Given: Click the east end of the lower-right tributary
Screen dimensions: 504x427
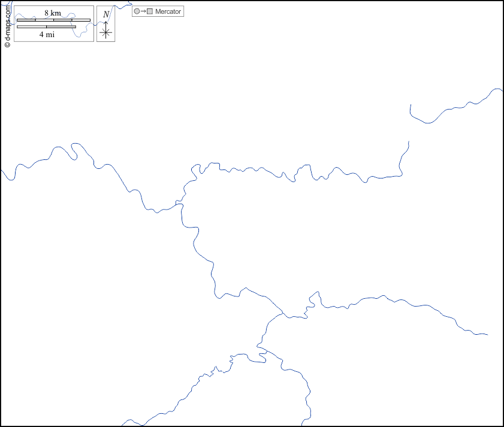Looking at the screenshot, I should pos(487,334).
